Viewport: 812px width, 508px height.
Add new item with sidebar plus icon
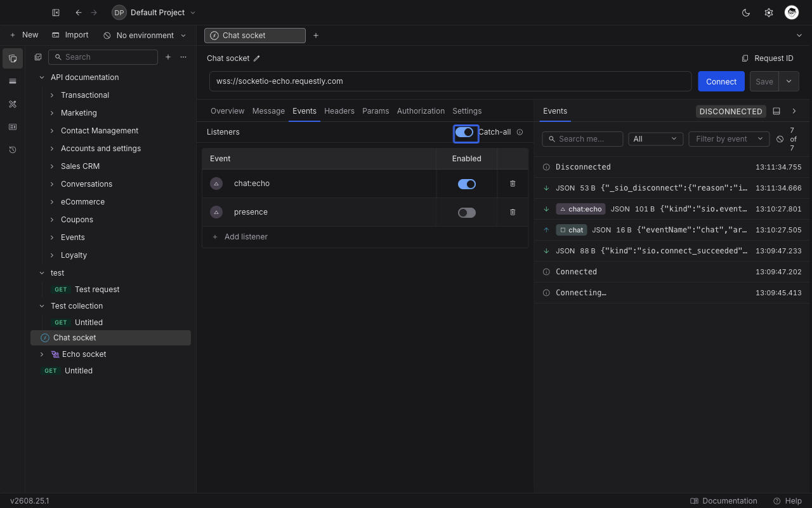click(x=168, y=57)
